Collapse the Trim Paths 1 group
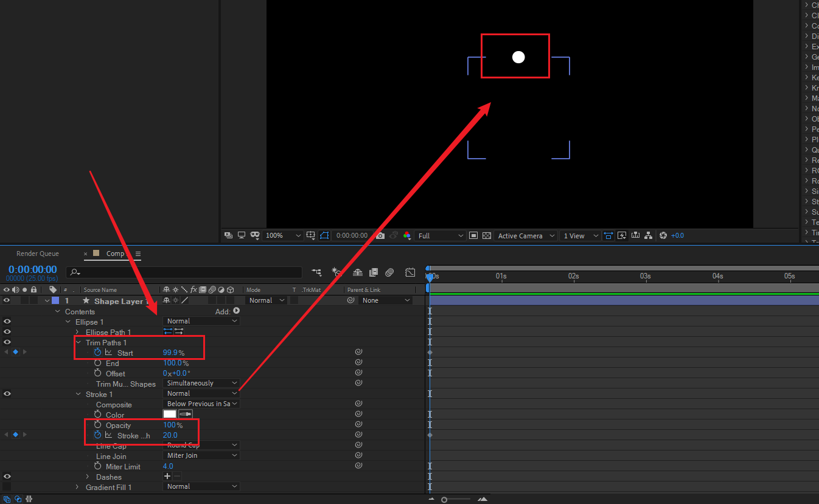This screenshot has width=819, height=504. (x=78, y=342)
